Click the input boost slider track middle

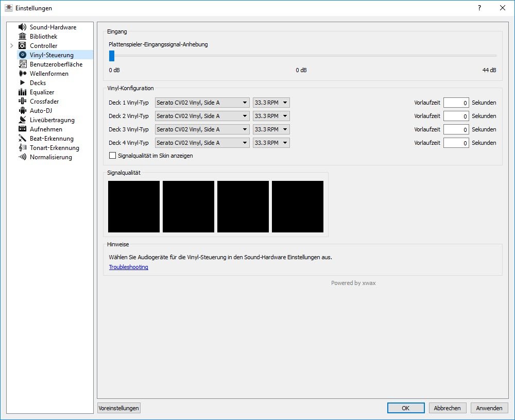click(x=302, y=56)
